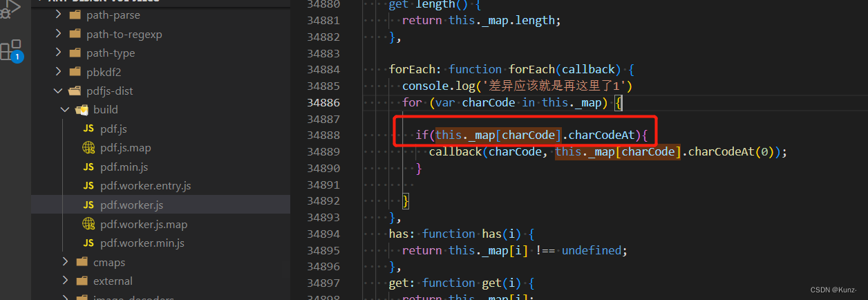Open the pdf.js.map file name
Screen dimensions: 868x300
click(x=126, y=148)
